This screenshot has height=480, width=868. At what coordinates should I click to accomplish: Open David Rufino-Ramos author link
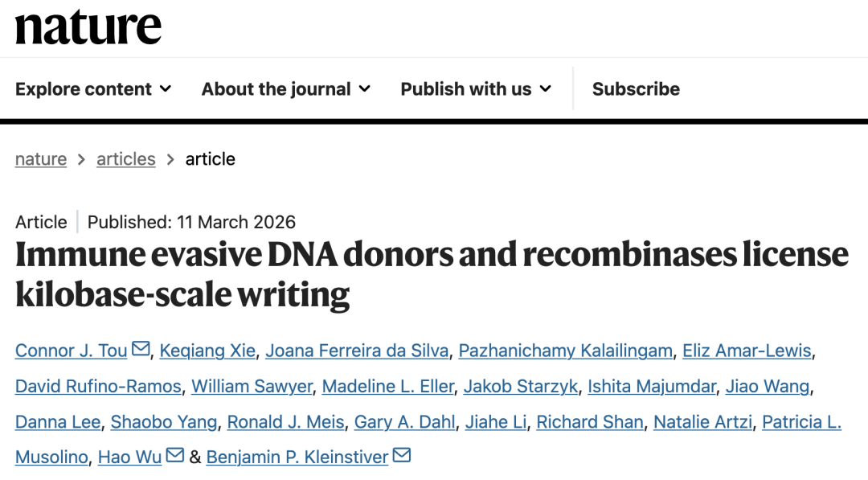tap(98, 386)
